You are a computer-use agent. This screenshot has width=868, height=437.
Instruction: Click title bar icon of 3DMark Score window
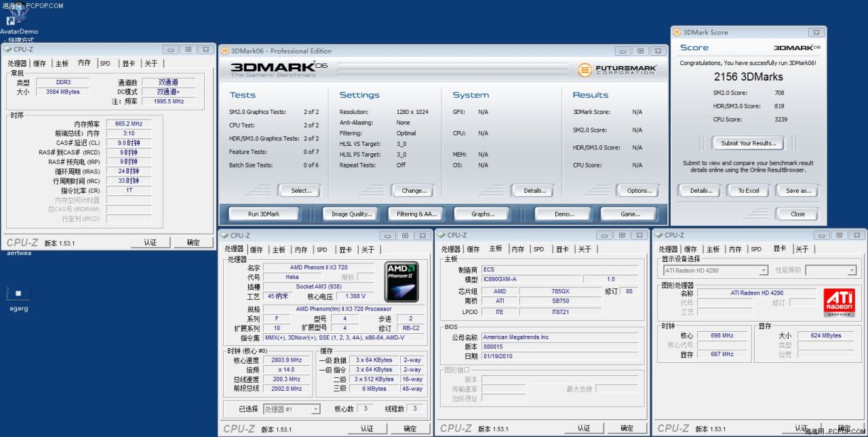tap(677, 32)
